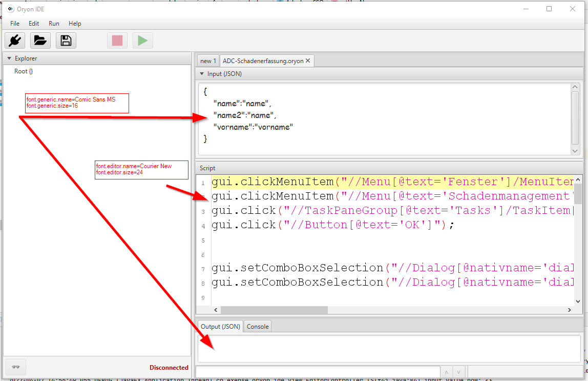Open the Edit menu

point(34,24)
